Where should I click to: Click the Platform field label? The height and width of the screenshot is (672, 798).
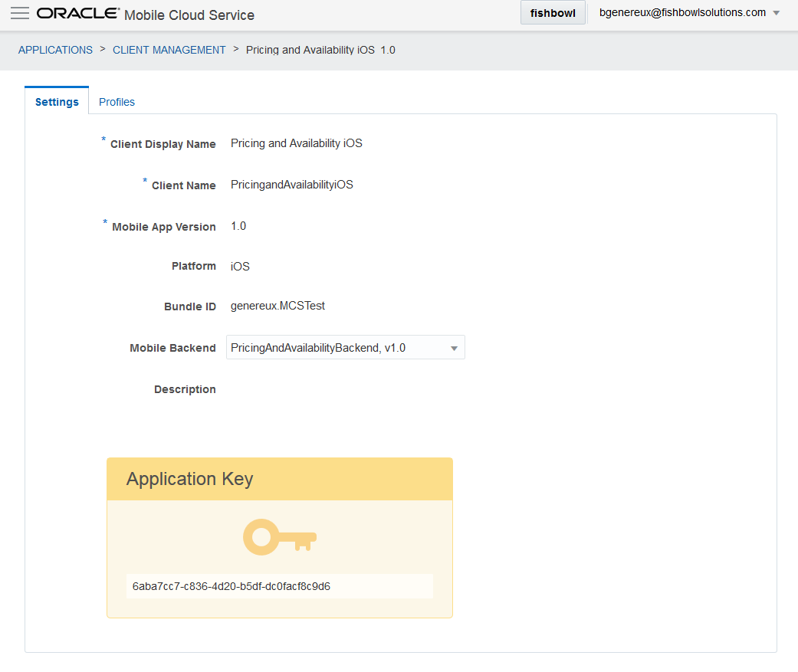tap(194, 266)
